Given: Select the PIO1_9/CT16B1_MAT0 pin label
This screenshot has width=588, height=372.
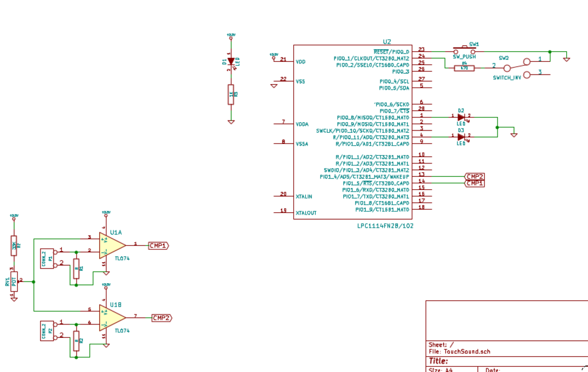Looking at the screenshot, I should 382,209.
